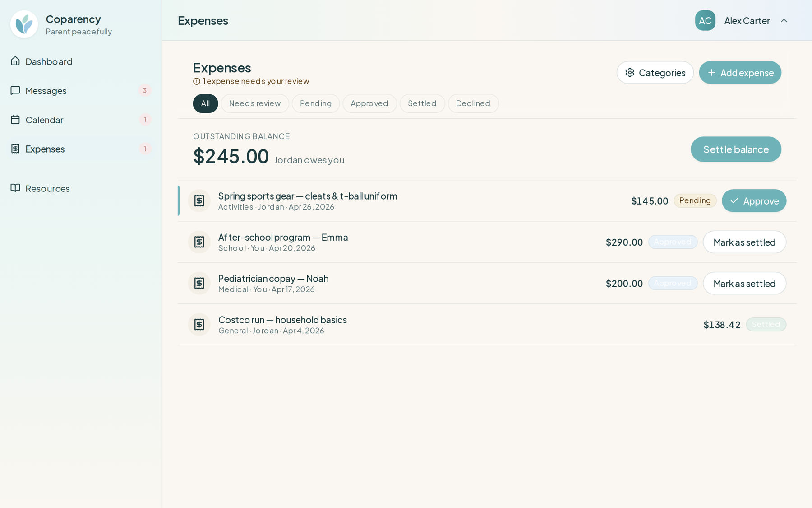This screenshot has height=508, width=812.
Task: Switch filter to Declined
Action: coord(473,103)
